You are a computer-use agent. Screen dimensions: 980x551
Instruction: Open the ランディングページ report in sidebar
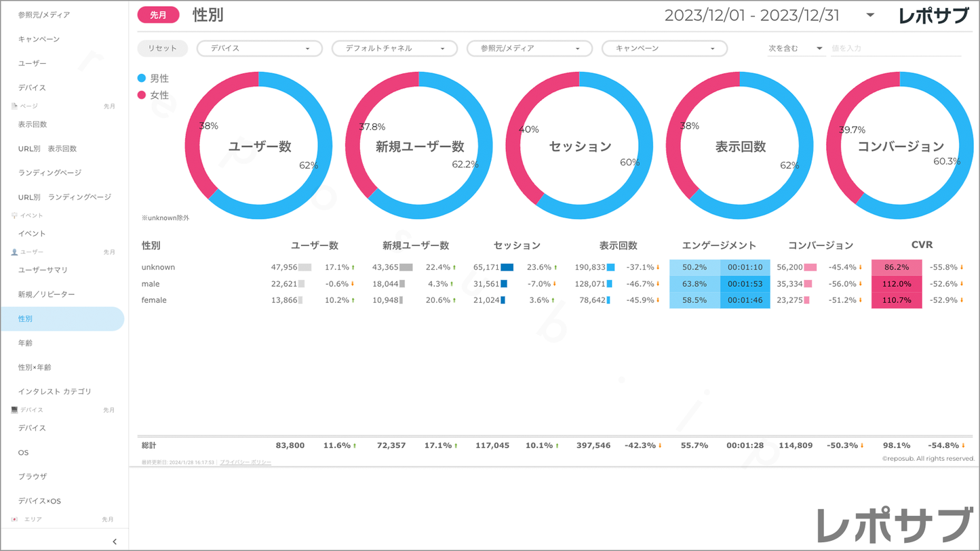coord(50,173)
